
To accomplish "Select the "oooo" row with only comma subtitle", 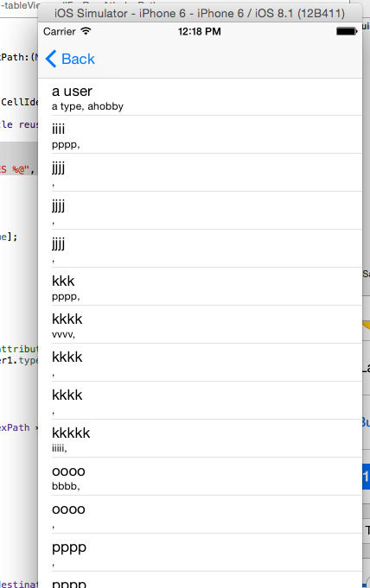I will [200, 515].
